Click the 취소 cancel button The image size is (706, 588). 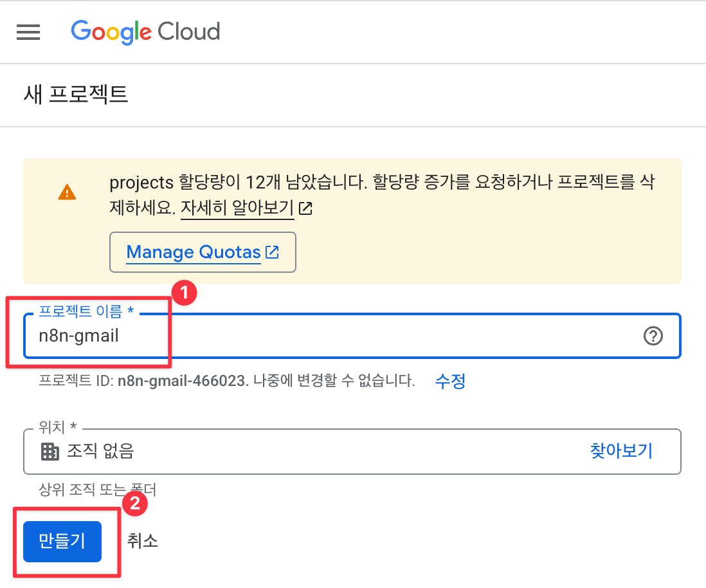point(142,541)
